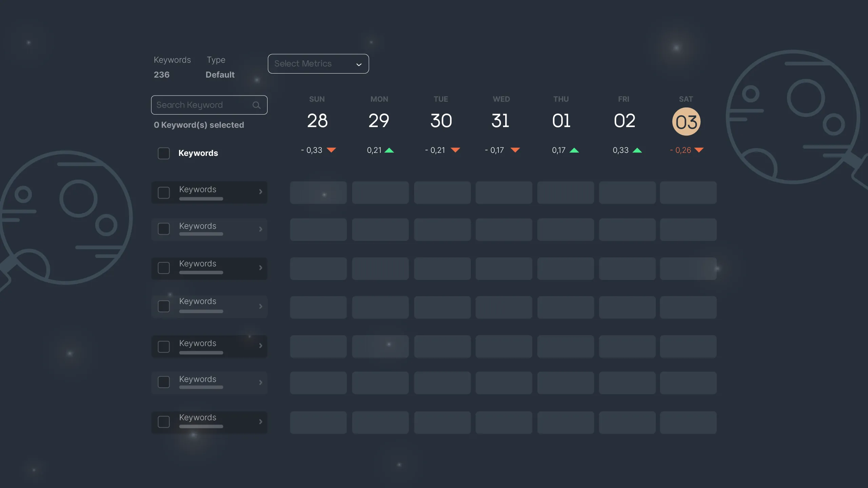Click the '- 0,26' change value under Saturday
This screenshot has width=868, height=488.
click(680, 150)
